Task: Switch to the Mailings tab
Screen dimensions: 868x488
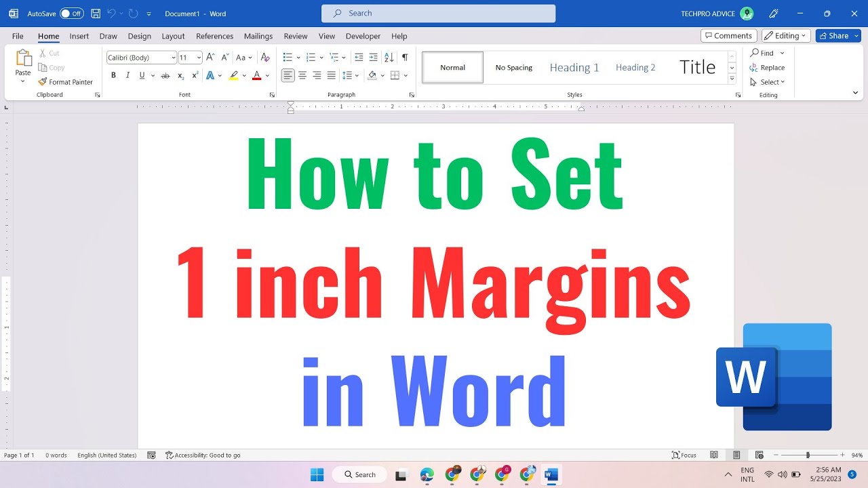Action: point(258,36)
